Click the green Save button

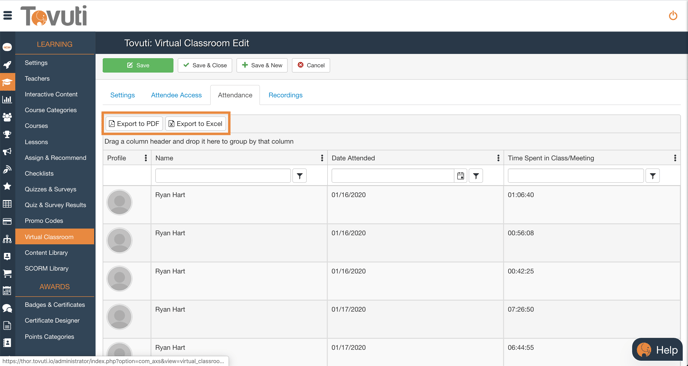click(138, 65)
